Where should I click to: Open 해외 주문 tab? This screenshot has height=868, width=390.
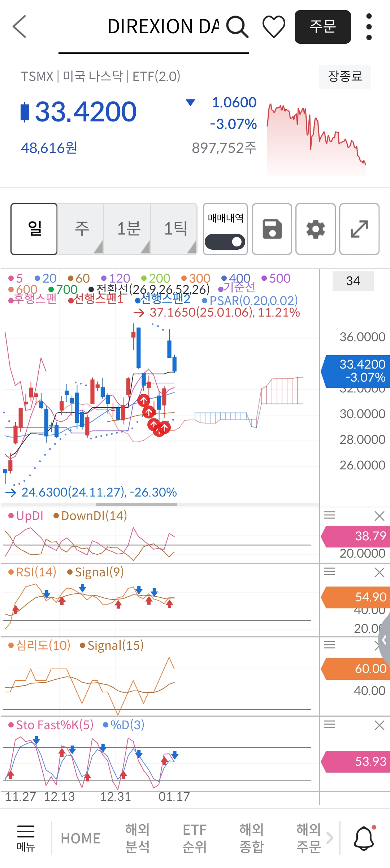click(308, 838)
